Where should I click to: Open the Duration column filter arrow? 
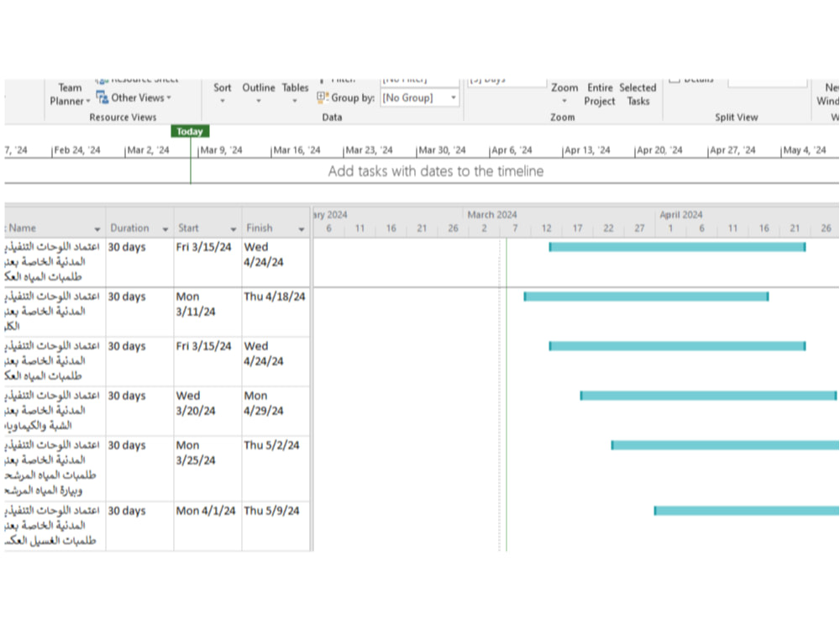(x=165, y=228)
